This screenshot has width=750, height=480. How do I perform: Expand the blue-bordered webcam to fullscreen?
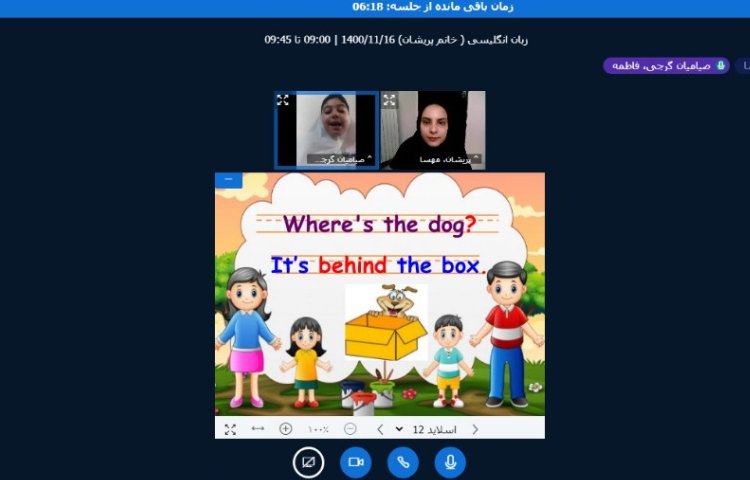pos(283,100)
